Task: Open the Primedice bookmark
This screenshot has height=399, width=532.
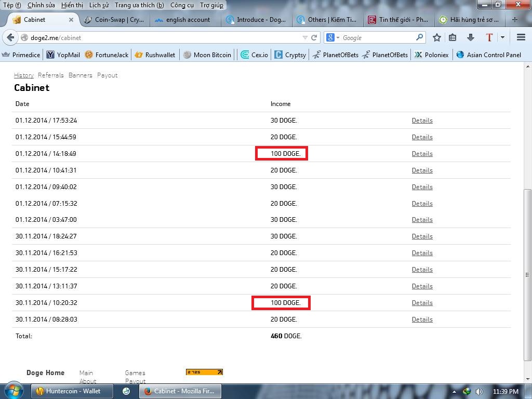Action: click(21, 55)
